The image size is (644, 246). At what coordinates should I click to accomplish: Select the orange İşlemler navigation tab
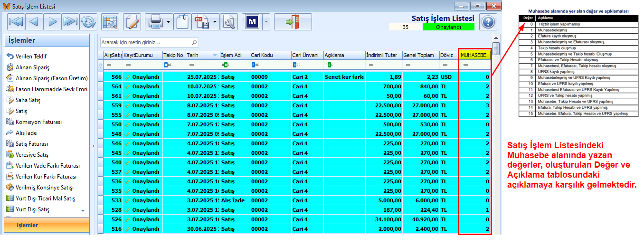click(47, 225)
